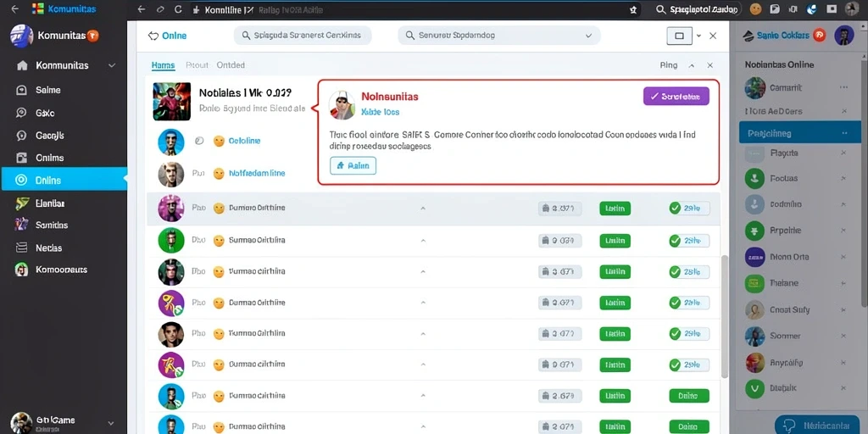
Task: Click the window layout icon near the top search
Action: pyautogui.click(x=679, y=36)
